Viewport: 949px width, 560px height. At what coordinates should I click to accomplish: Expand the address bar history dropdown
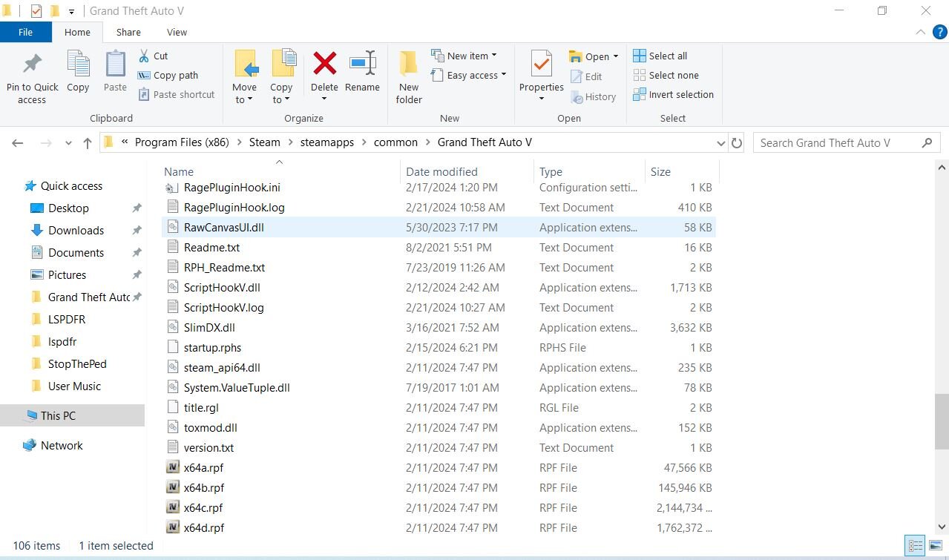pyautogui.click(x=720, y=143)
